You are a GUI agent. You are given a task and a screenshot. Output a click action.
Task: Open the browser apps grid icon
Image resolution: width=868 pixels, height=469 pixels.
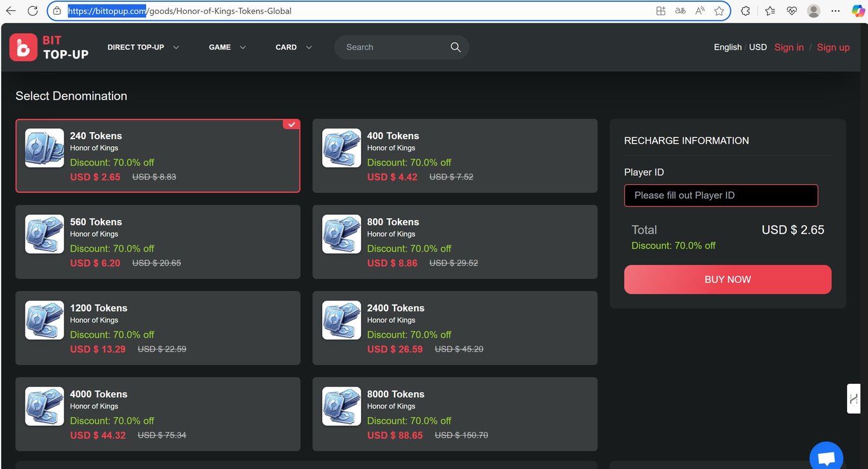tap(661, 11)
